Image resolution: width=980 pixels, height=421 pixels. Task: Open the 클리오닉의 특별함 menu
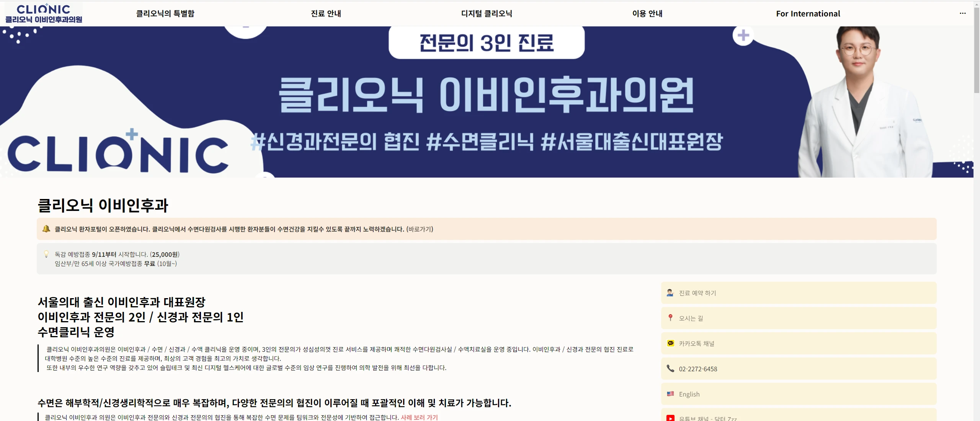pos(165,14)
